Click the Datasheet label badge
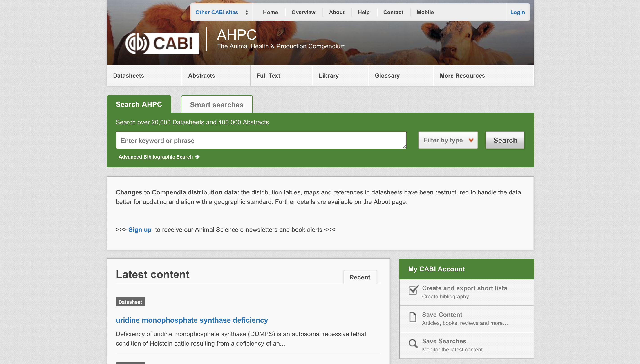The height and width of the screenshot is (364, 640). coord(130,302)
